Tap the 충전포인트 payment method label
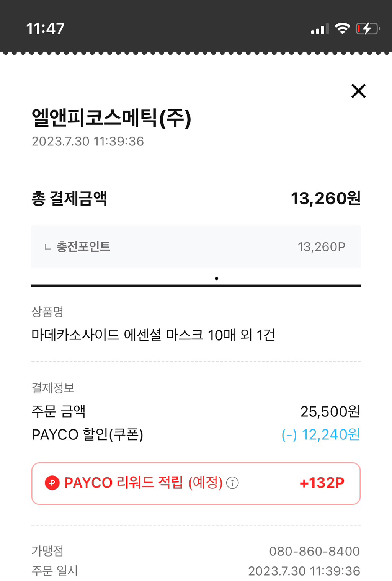 83,246
